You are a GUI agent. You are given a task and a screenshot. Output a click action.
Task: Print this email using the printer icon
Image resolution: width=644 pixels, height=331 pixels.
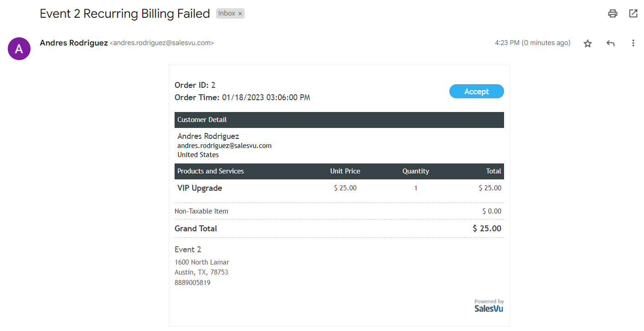[613, 14]
